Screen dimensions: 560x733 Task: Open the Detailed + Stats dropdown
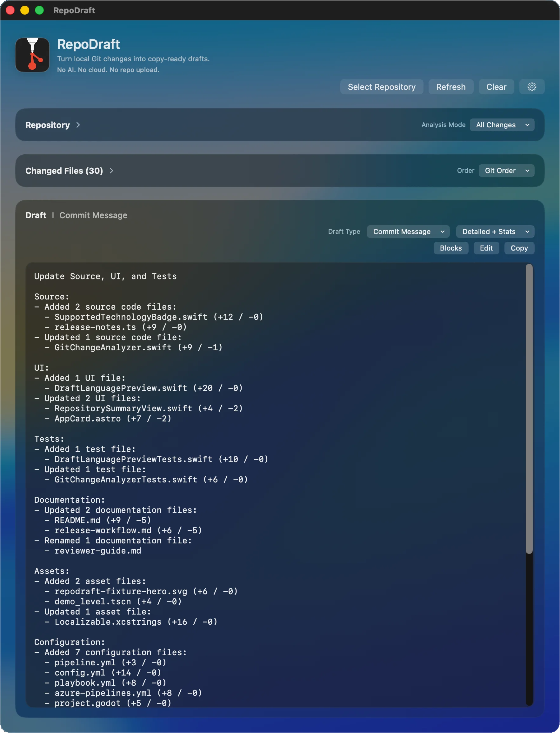click(x=495, y=232)
